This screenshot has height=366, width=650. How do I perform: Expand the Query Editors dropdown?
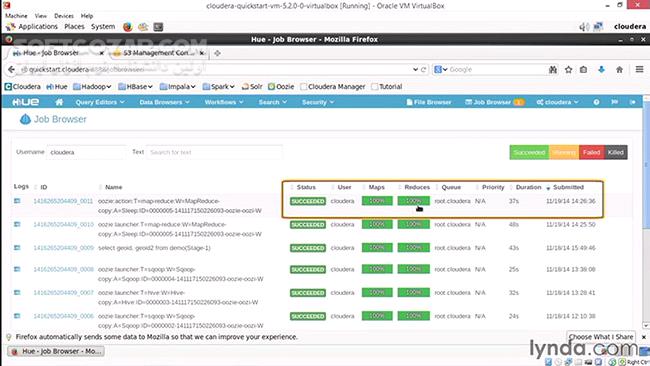99,102
